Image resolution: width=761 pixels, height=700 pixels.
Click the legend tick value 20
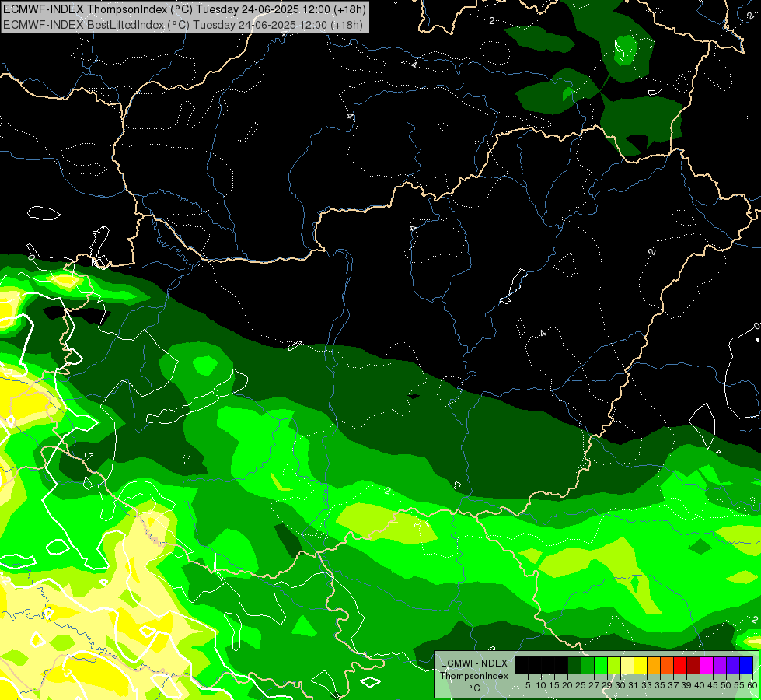pyautogui.click(x=567, y=685)
